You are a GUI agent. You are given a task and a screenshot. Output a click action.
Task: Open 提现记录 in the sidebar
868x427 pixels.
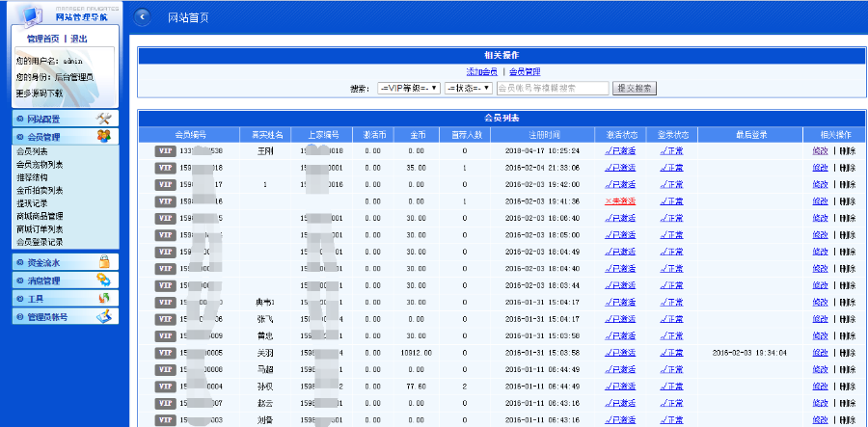coord(32,203)
